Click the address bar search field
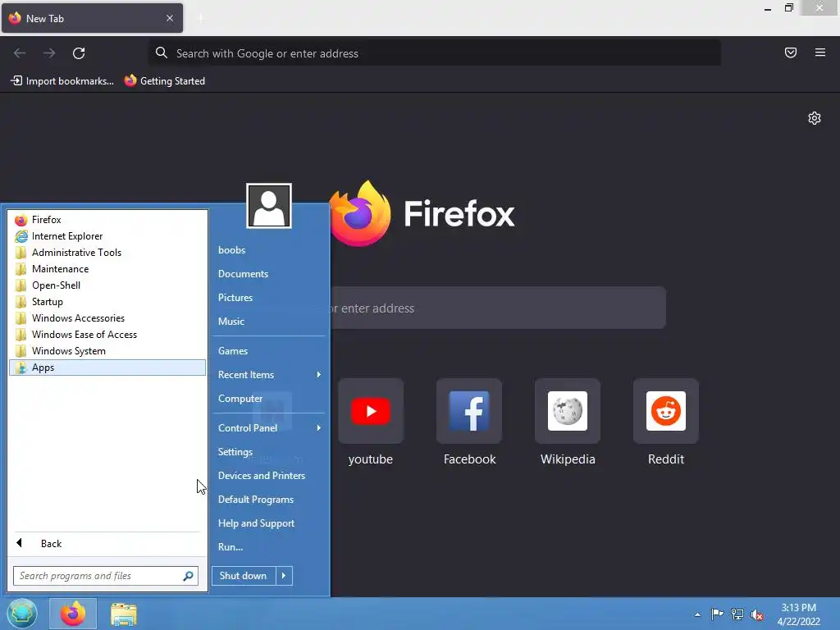This screenshot has height=630, width=840. pos(435,53)
